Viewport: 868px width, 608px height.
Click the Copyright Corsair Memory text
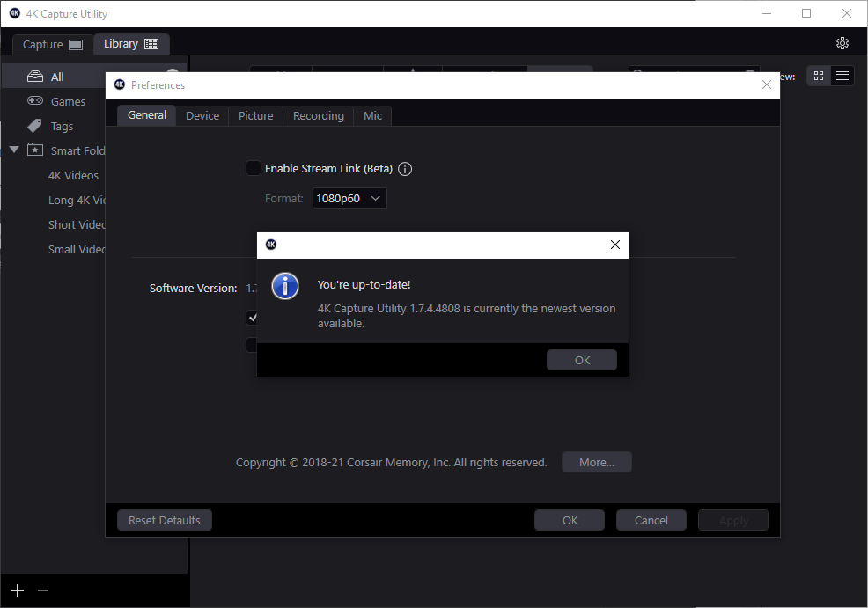pos(391,463)
